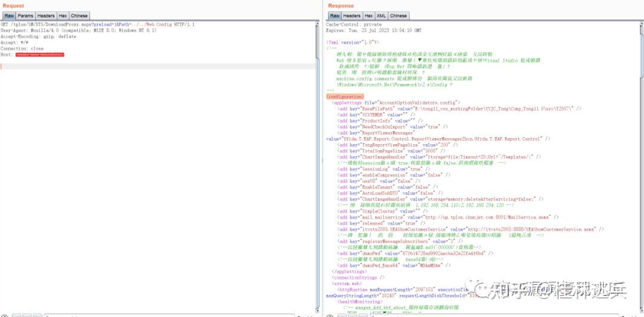Switch to the Request Headers tab
This screenshot has height=317, width=644.
click(46, 15)
